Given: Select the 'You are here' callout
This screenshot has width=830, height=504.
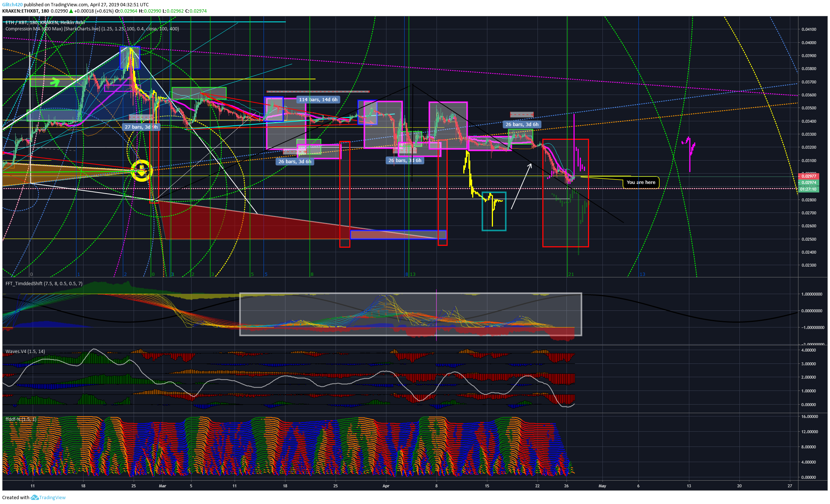Looking at the screenshot, I should (x=641, y=182).
